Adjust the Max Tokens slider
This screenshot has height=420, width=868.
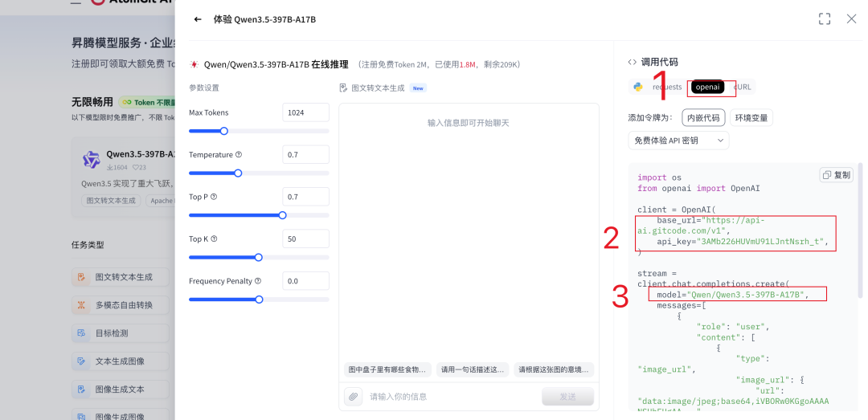(259, 131)
